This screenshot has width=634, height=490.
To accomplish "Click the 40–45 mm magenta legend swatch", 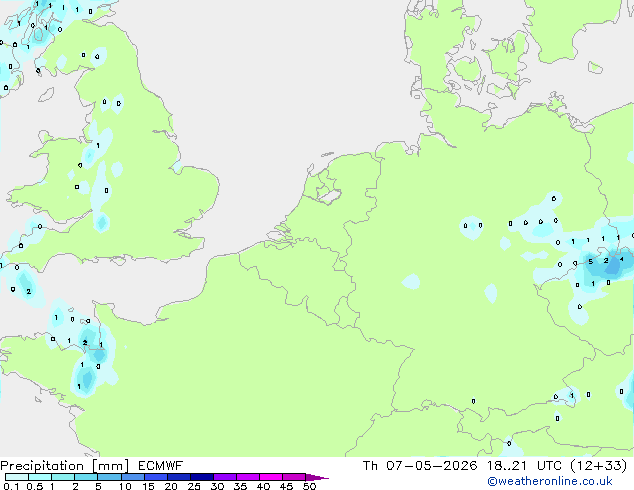I will click(x=271, y=477).
